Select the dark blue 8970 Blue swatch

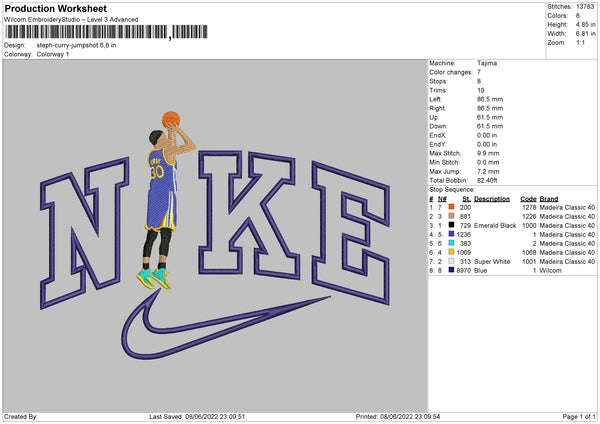tap(452, 270)
